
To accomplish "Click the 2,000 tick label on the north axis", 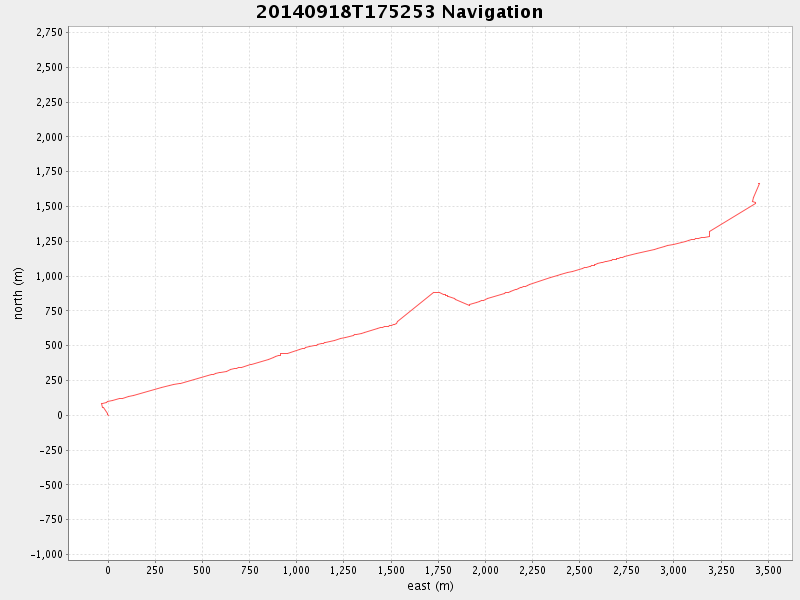I will 49,137.
